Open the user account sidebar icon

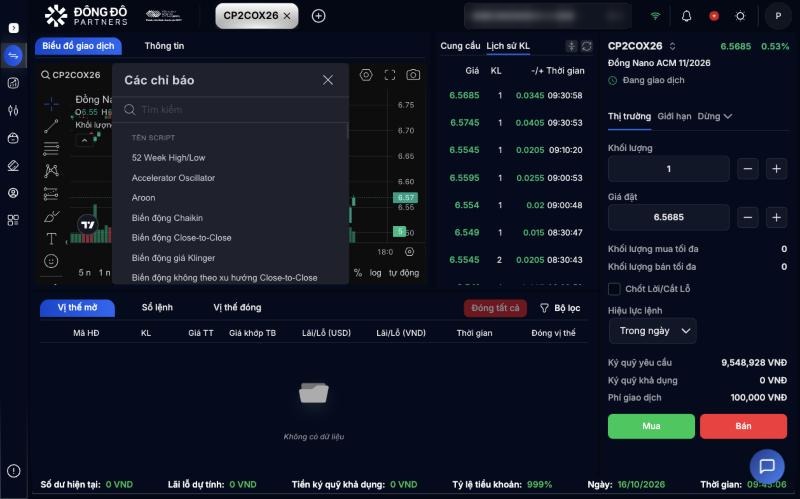[13, 193]
